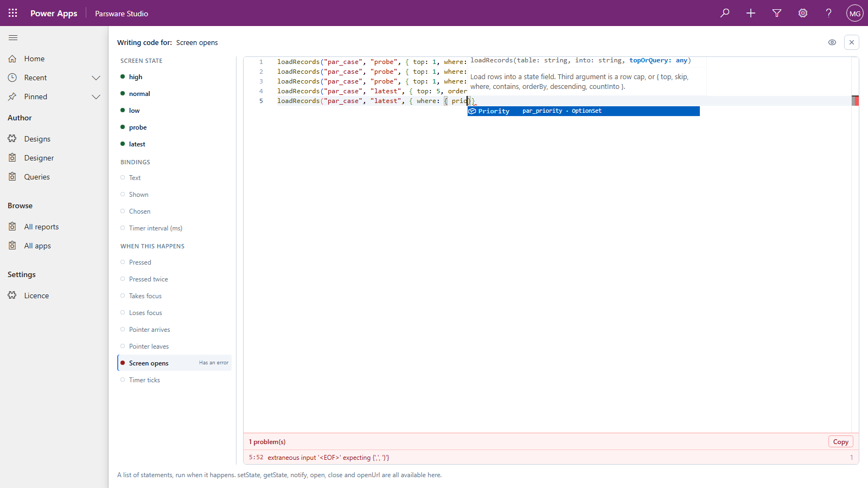Select the low state field
Image resolution: width=868 pixels, height=488 pixels.
click(x=174, y=111)
